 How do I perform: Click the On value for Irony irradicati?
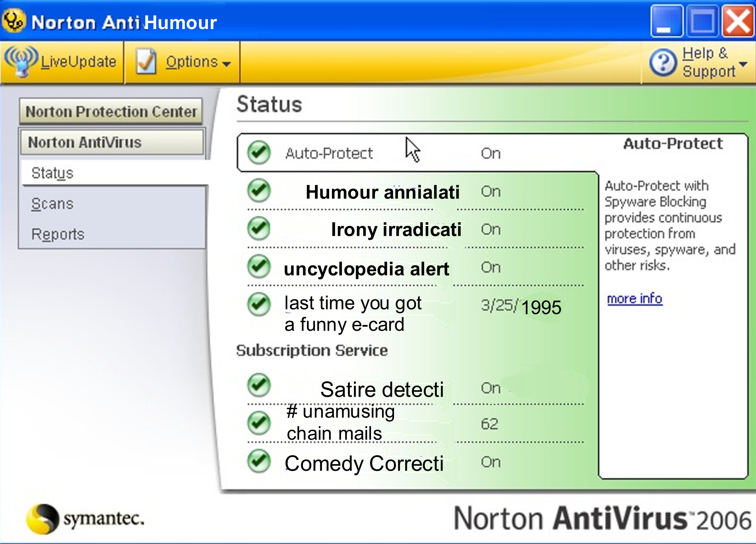(x=491, y=229)
